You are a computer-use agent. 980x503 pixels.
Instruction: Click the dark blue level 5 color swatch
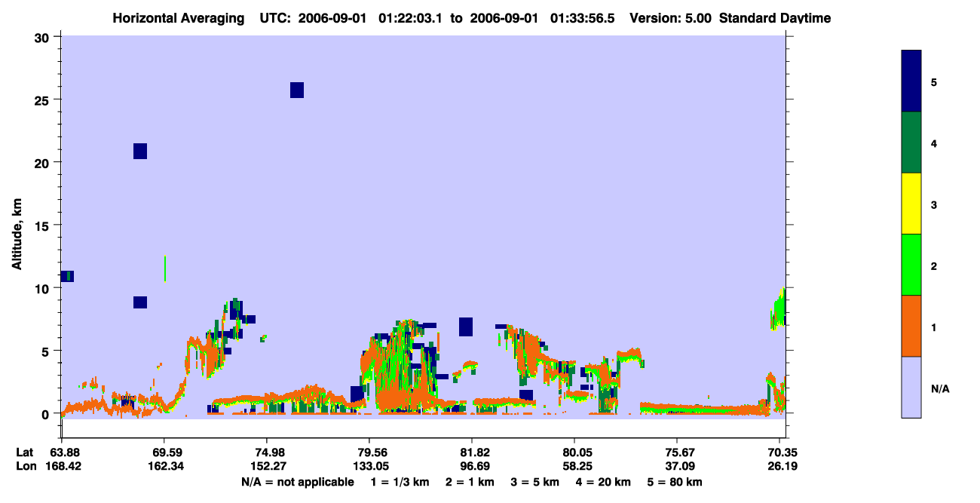(911, 81)
